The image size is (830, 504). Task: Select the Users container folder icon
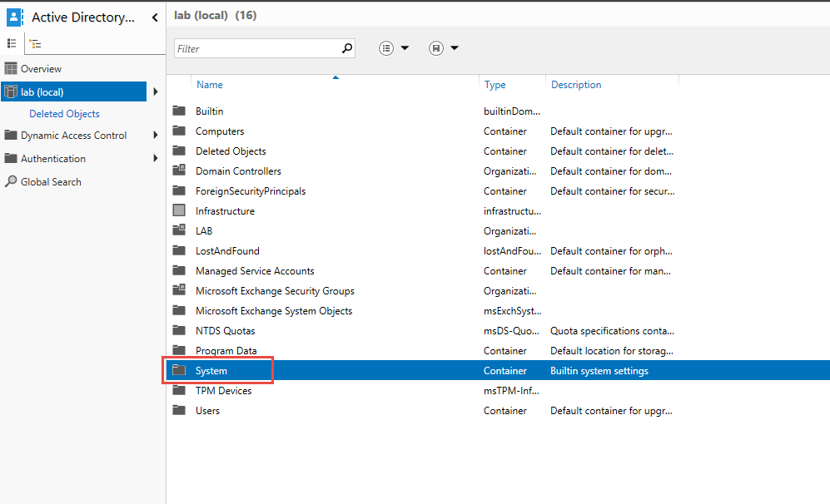pyautogui.click(x=179, y=410)
